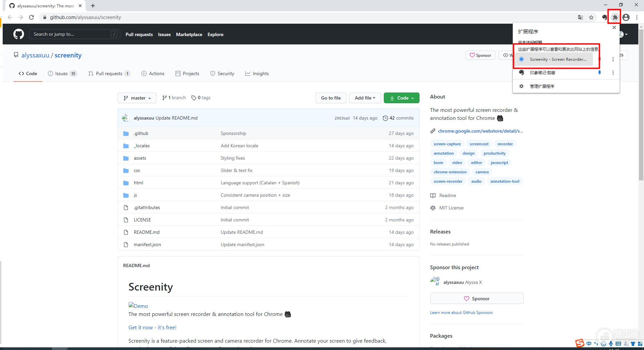Open more options for Screenity extension

[613, 59]
